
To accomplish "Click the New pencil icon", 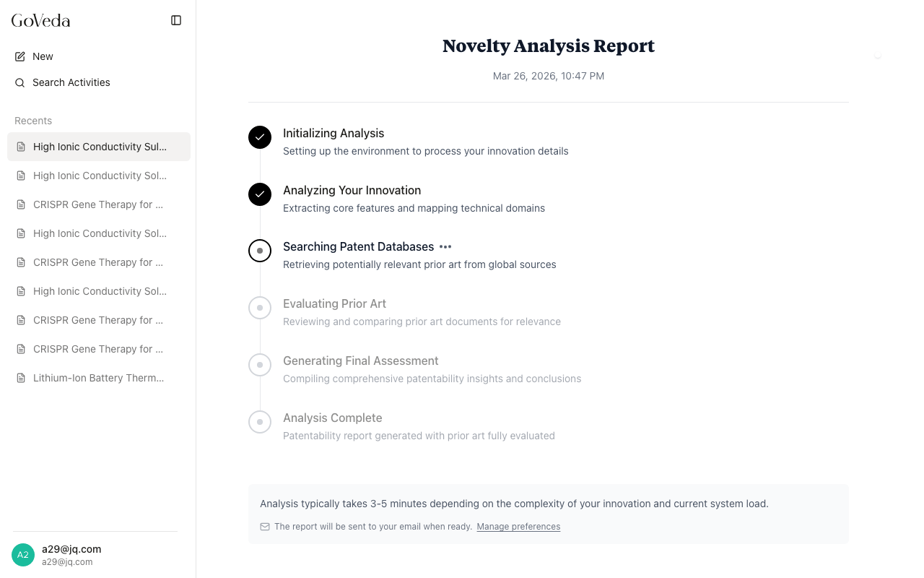I will point(20,56).
